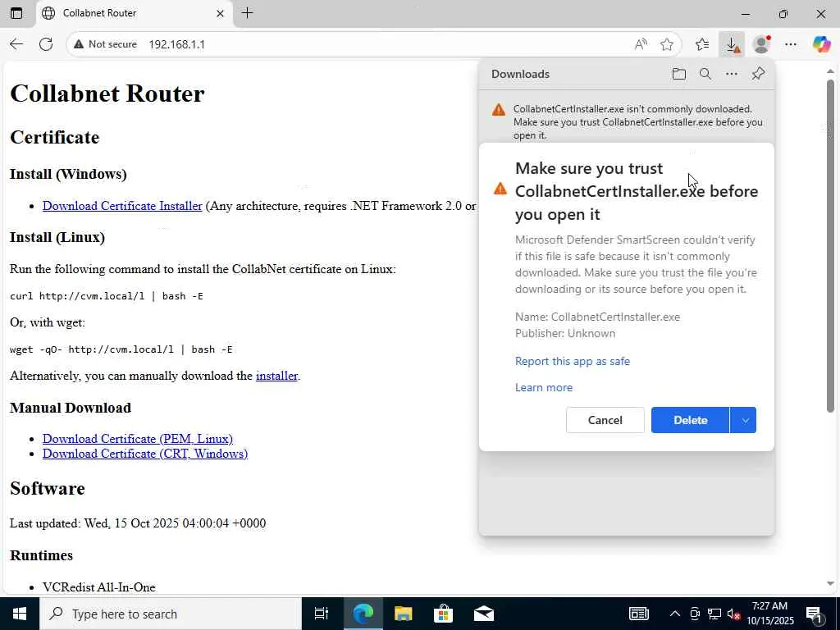Click the wget -qO- command text
Image resolution: width=840 pixels, height=630 pixels.
(x=121, y=349)
